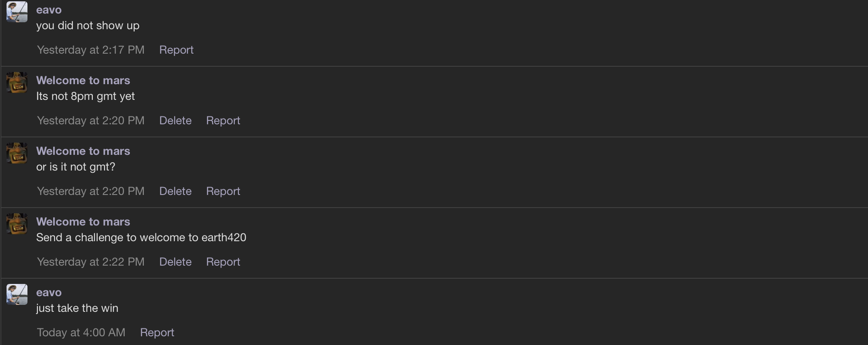Delete the 'Send a challenge to welcome' message
Screen dimensions: 868x345
(x=175, y=262)
